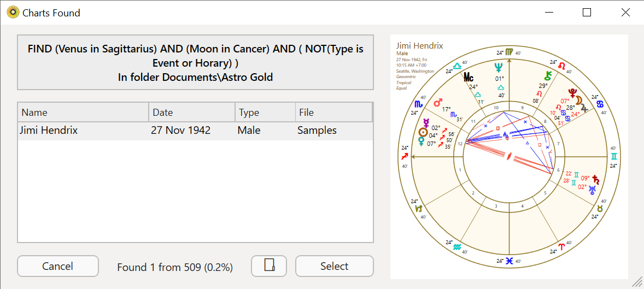Click the Virgo sign glyph at chart top
The image size is (644, 289).
click(510, 52)
